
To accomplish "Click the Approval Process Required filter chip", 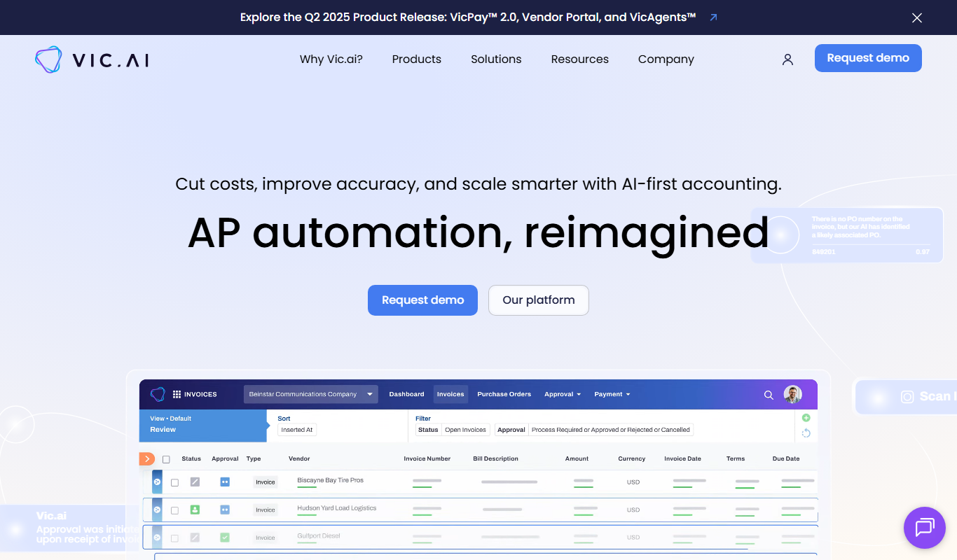I will coord(594,430).
